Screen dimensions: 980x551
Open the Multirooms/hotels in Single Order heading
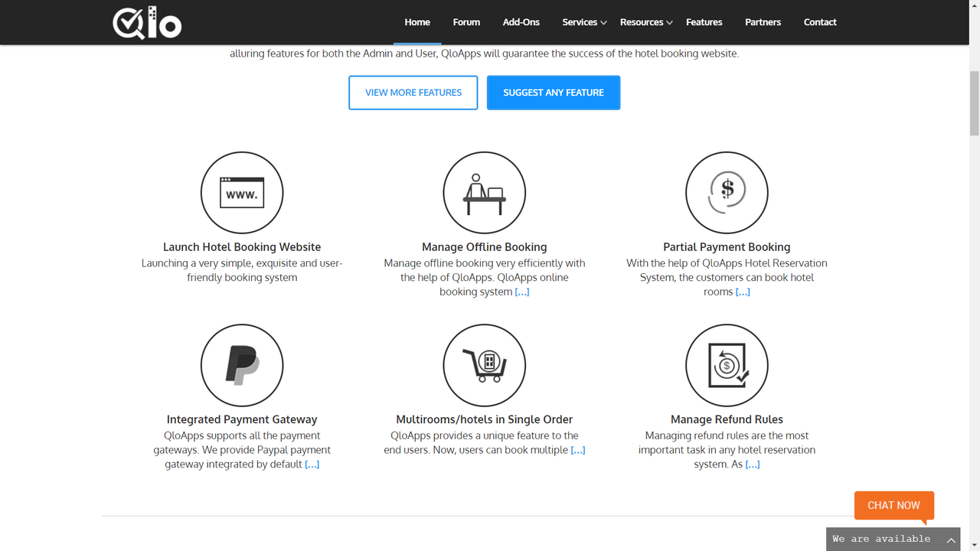pyautogui.click(x=485, y=419)
